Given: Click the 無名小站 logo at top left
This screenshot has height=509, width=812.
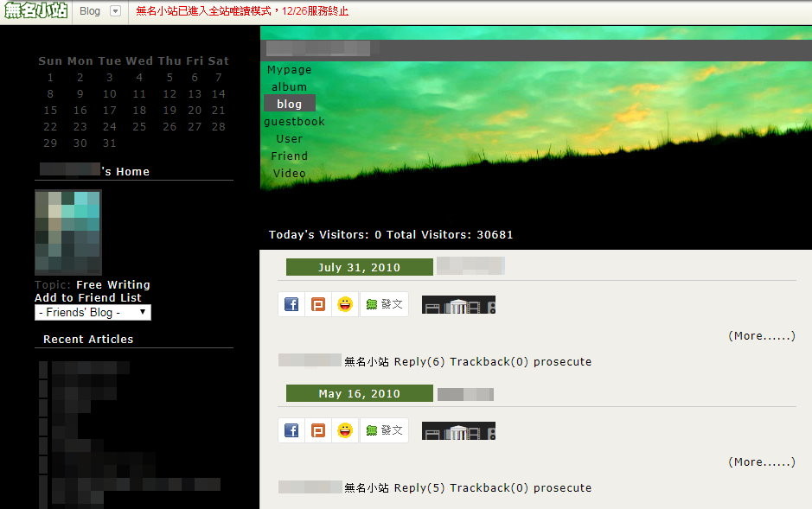Looking at the screenshot, I should pyautogui.click(x=35, y=11).
